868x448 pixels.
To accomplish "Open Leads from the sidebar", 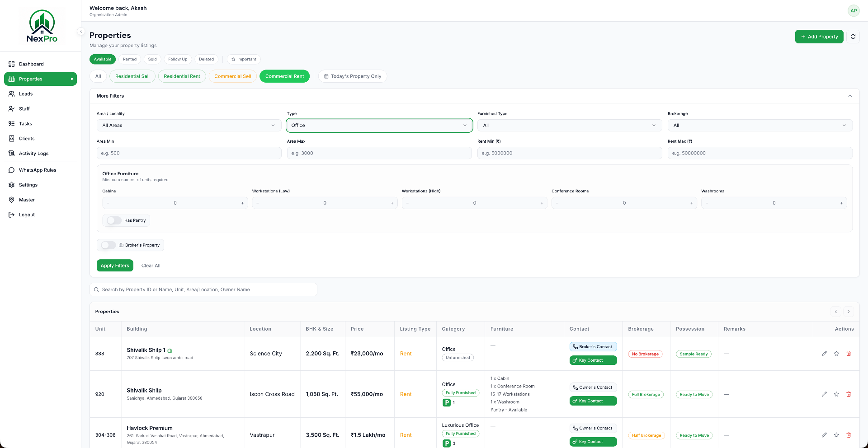I will pyautogui.click(x=40, y=94).
